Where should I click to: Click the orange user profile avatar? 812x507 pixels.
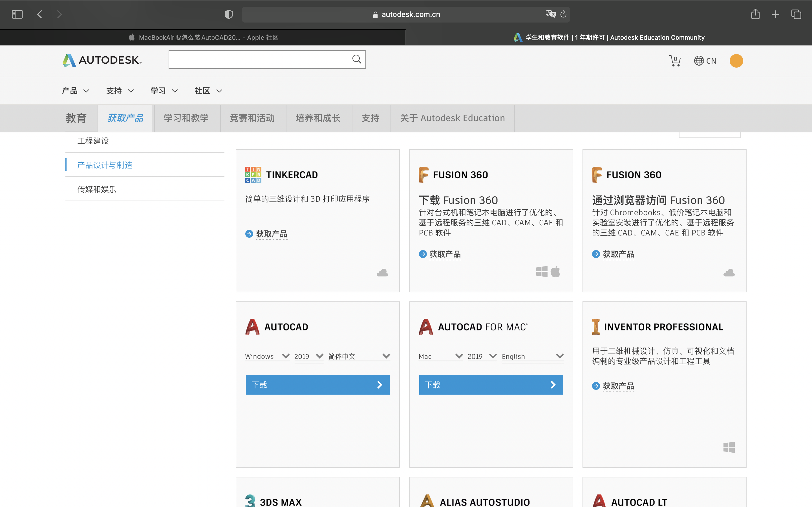click(736, 61)
